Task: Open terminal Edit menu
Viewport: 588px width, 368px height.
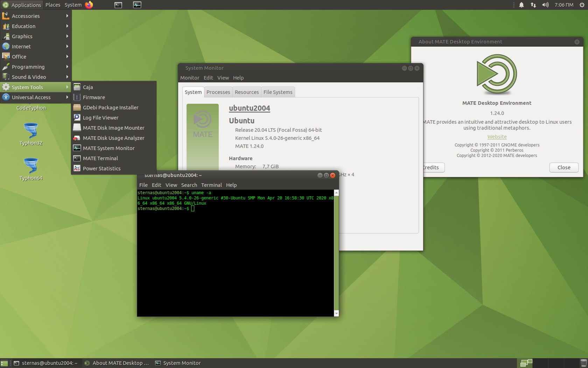Action: [156, 185]
